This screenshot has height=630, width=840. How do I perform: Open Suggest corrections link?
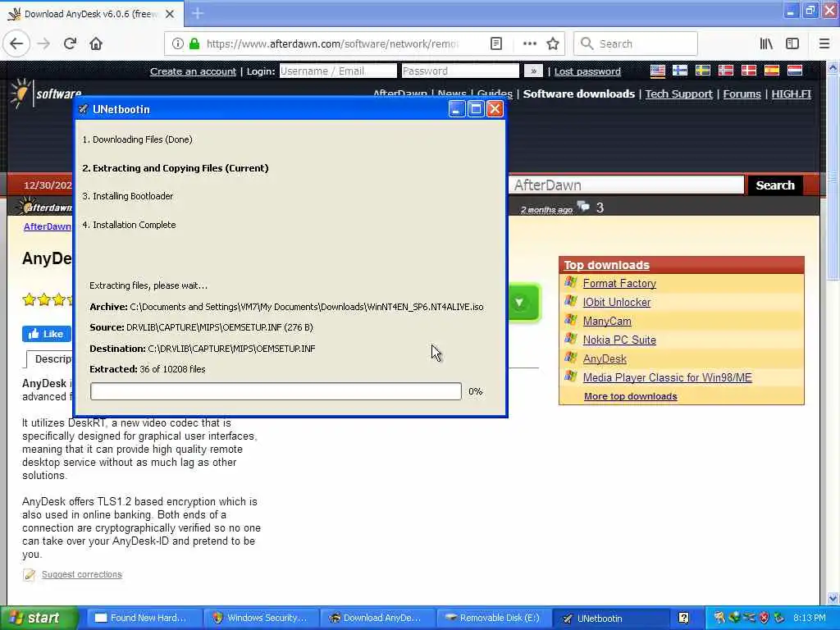(x=81, y=574)
